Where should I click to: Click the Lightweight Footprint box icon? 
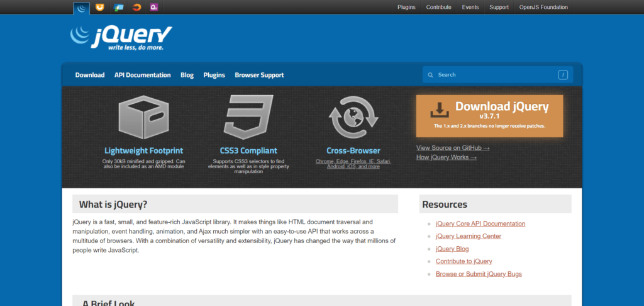[x=143, y=117]
